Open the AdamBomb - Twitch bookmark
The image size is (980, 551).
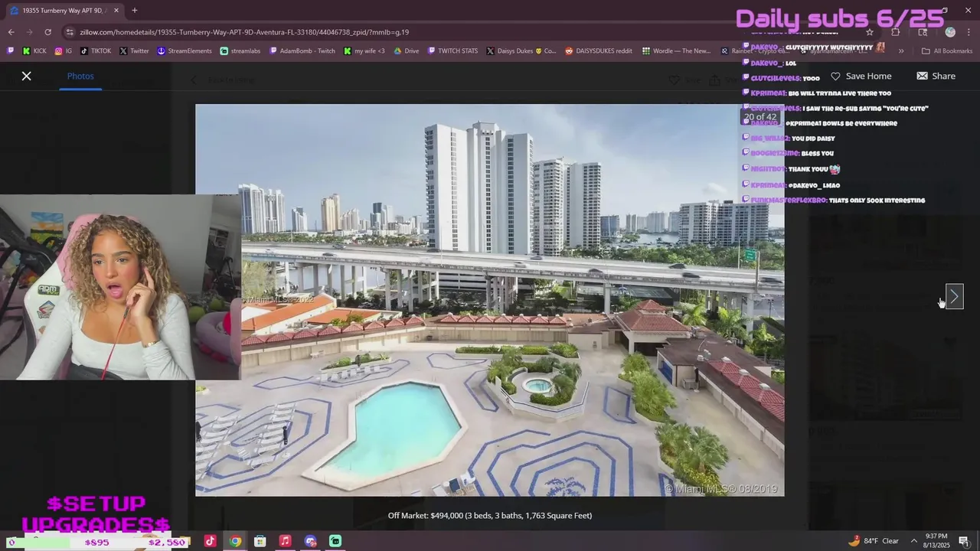pyautogui.click(x=302, y=51)
